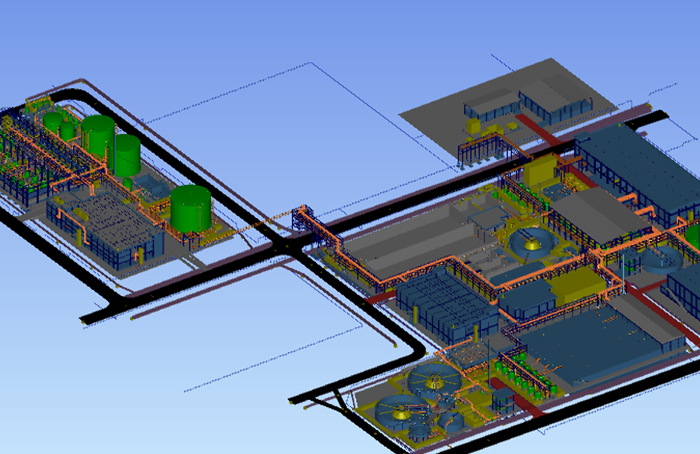Click the black road intersection between sites
700x454 pixels.
[290, 245]
